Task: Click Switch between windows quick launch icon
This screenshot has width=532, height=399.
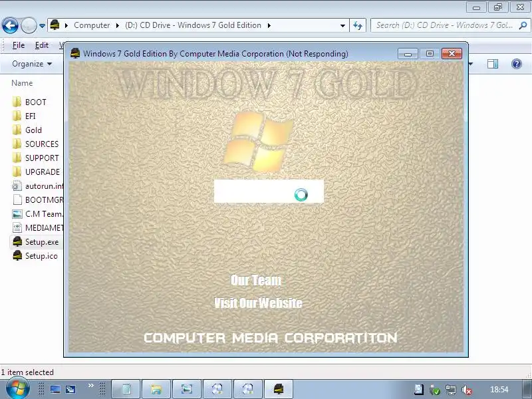Action: click(x=70, y=389)
